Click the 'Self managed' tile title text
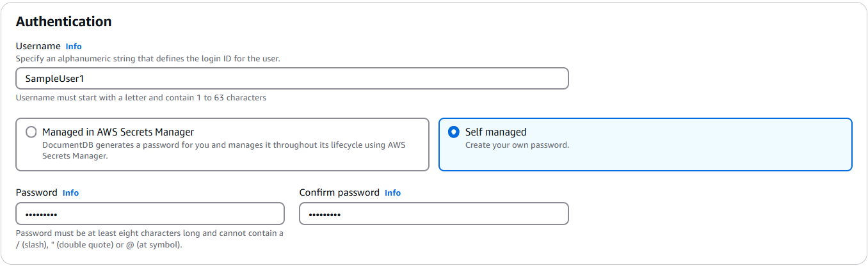This screenshot has height=266, width=868. (495, 132)
